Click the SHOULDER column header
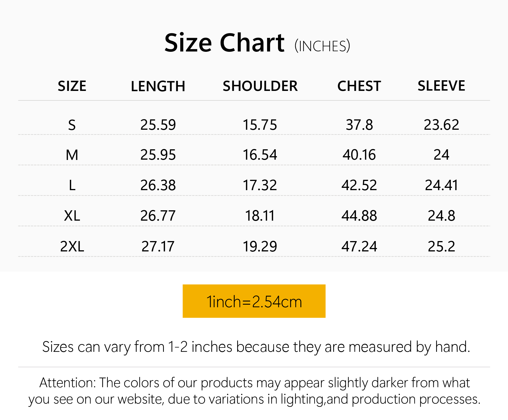Viewport: 508px width, 420px height. pyautogui.click(x=260, y=86)
